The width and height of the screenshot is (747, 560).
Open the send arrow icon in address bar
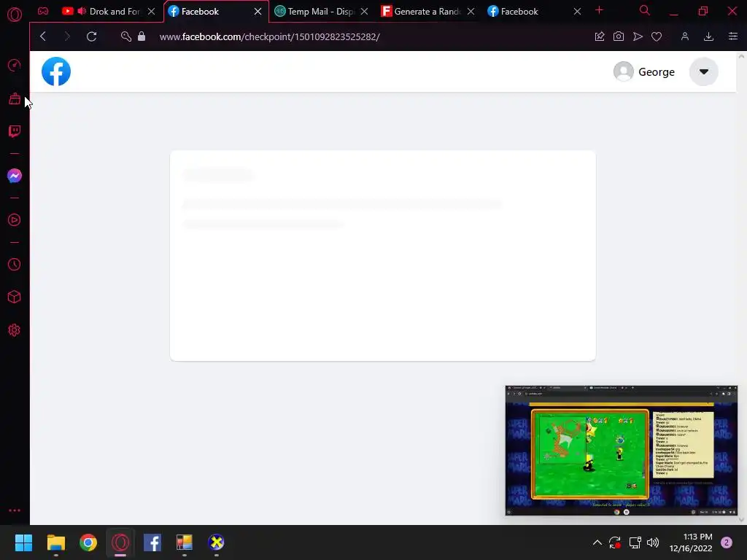click(638, 36)
